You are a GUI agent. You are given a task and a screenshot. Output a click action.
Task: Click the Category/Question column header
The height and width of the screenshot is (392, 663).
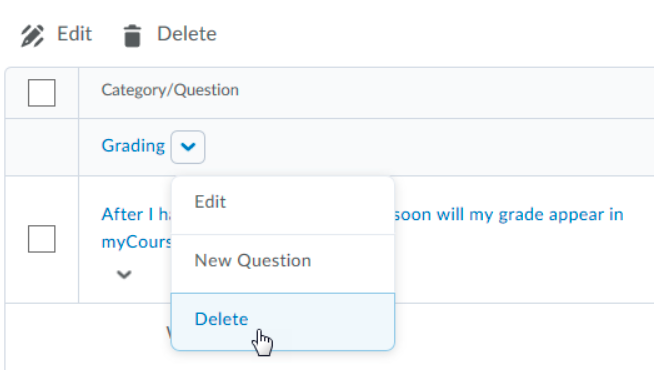170,90
